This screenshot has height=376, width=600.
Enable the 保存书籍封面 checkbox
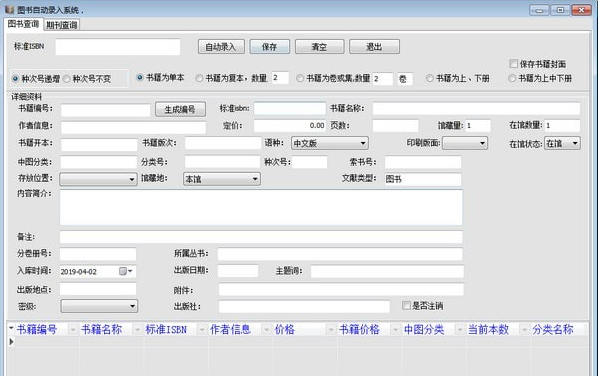[514, 63]
